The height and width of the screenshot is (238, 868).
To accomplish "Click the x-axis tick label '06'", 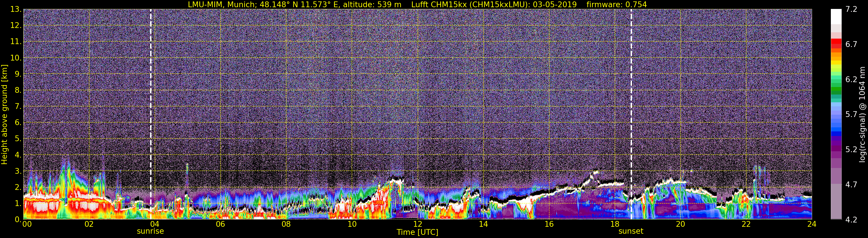I will click(x=220, y=224).
